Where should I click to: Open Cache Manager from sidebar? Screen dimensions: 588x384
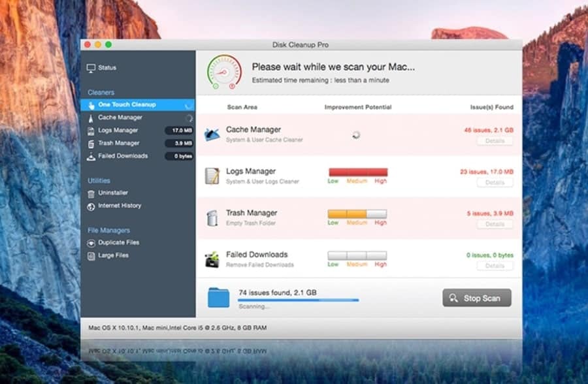point(120,118)
